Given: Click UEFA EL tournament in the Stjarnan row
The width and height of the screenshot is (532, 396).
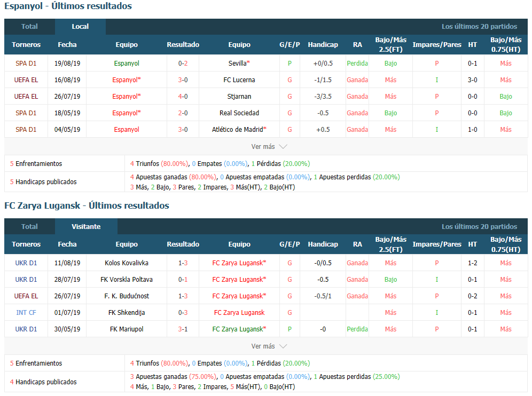Looking at the screenshot, I should tap(26, 97).
